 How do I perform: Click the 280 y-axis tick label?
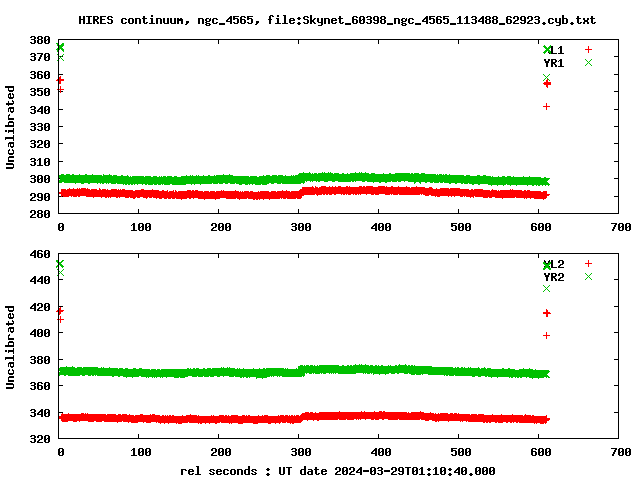[40, 214]
